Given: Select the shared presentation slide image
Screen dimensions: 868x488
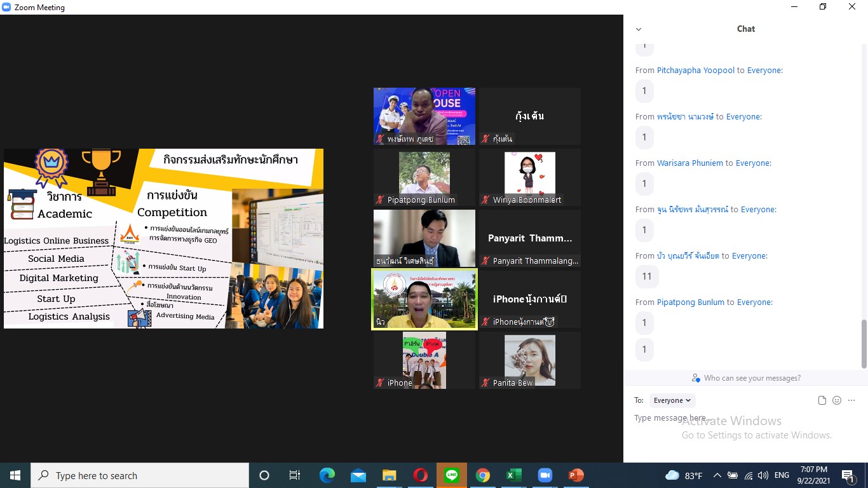Looking at the screenshot, I should pyautogui.click(x=163, y=238).
